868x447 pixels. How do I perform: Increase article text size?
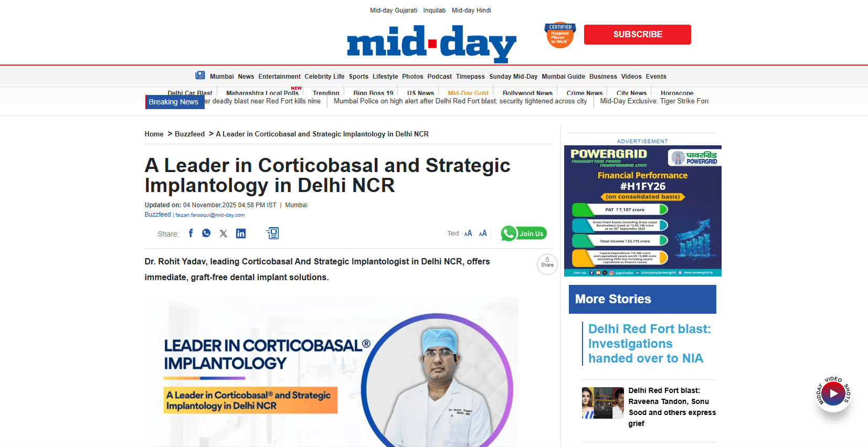pos(483,233)
